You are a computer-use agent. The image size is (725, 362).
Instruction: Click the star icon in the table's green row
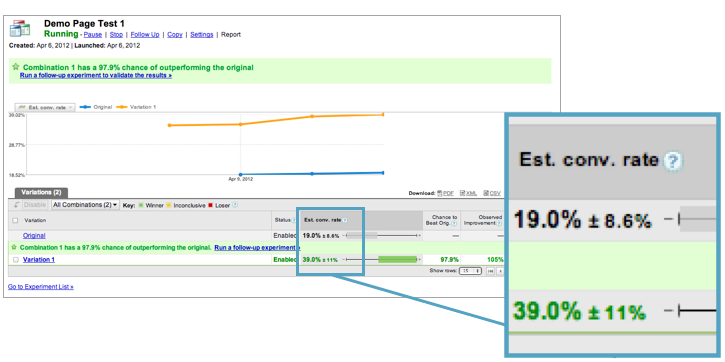point(15,247)
